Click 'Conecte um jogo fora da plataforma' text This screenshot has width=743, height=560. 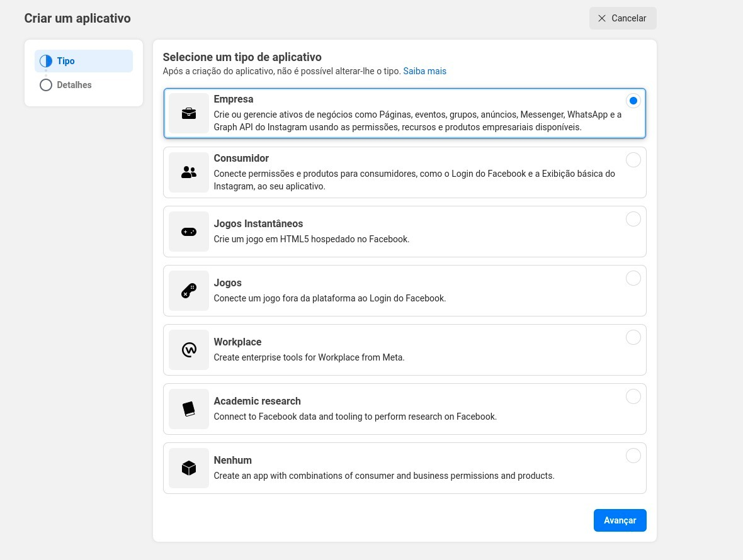click(330, 298)
